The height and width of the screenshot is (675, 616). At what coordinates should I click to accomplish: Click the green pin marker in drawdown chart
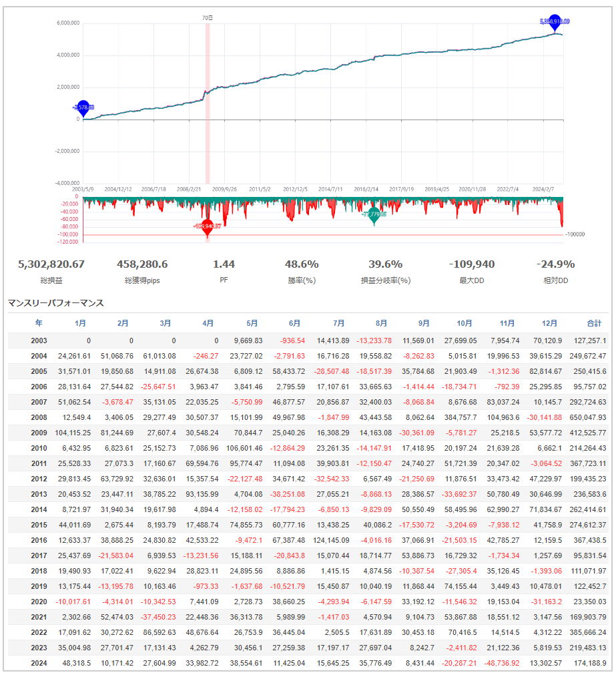tap(374, 216)
